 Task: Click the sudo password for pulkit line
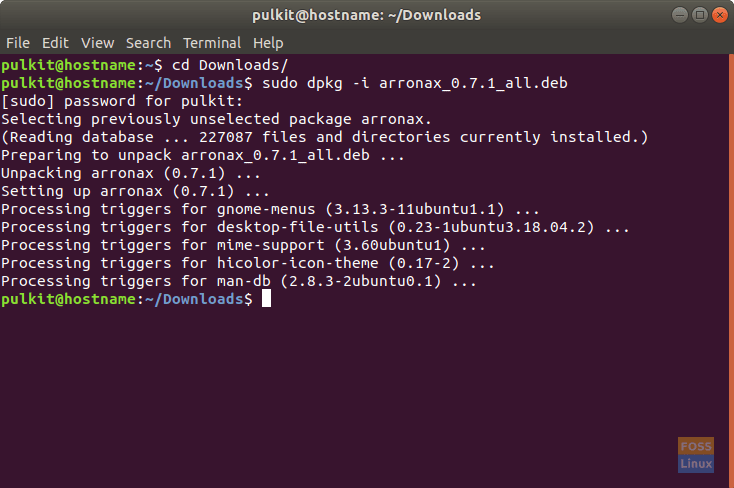[x=122, y=101]
